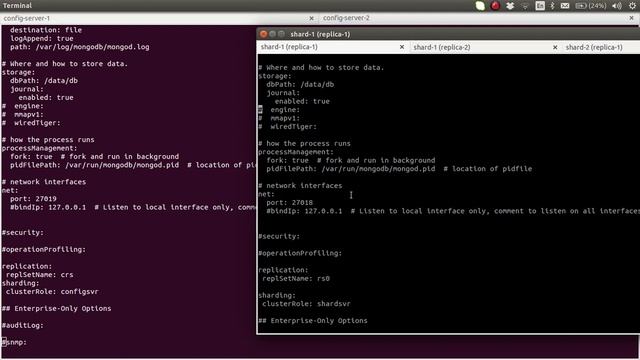Click 'sharding:' line in shard-1 terminal
The height and width of the screenshot is (360, 640).
[277, 296]
